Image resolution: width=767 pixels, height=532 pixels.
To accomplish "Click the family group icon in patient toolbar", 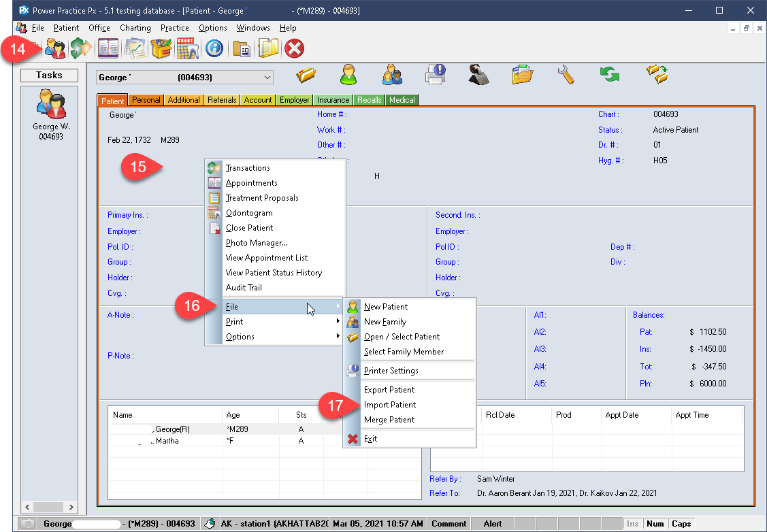I will click(x=392, y=75).
